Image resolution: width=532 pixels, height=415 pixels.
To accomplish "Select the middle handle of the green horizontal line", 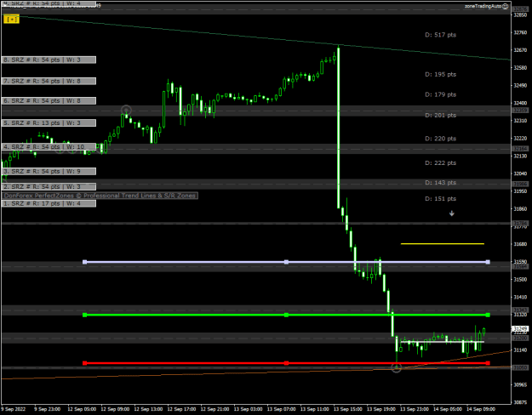I will coord(286,315).
